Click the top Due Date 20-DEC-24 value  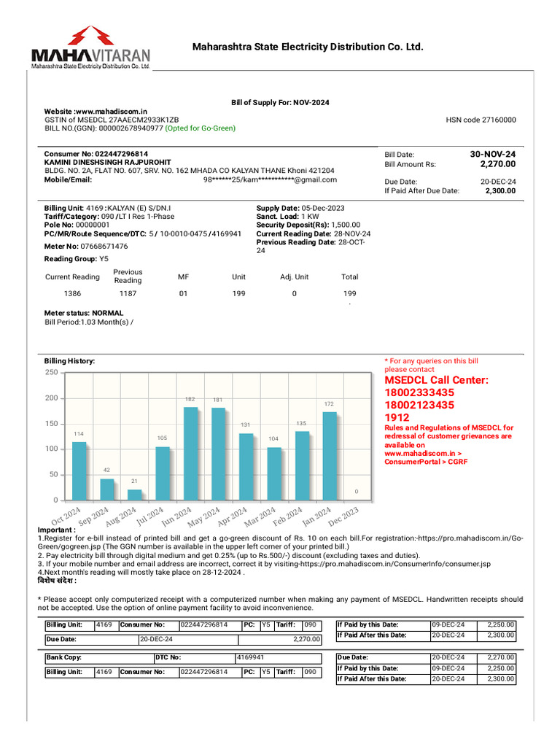(498, 182)
